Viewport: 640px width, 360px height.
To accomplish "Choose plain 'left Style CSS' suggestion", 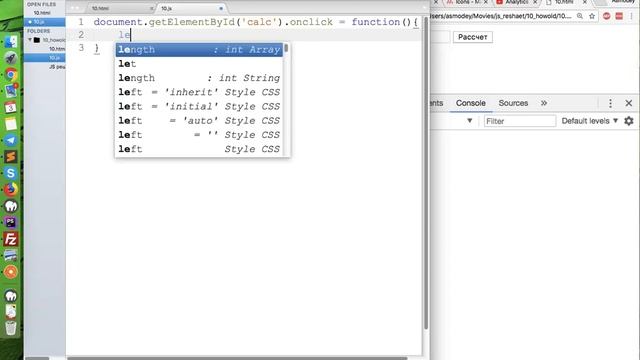I will [x=199, y=149].
